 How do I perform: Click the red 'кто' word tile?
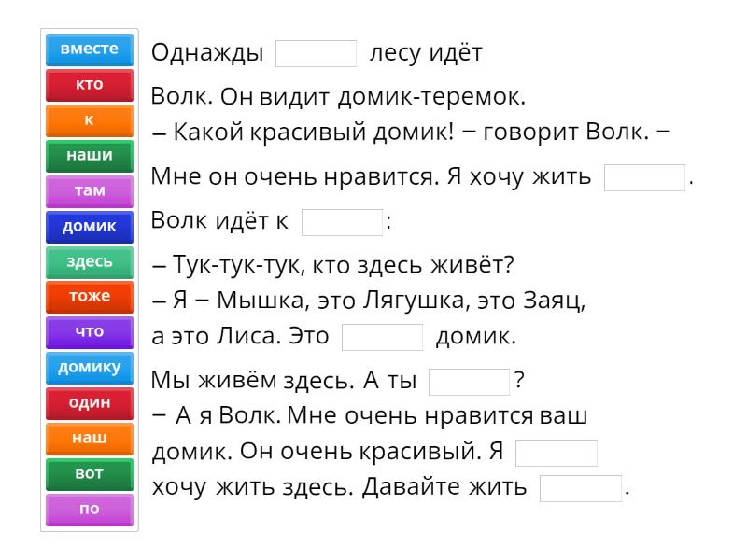pyautogui.click(x=90, y=84)
